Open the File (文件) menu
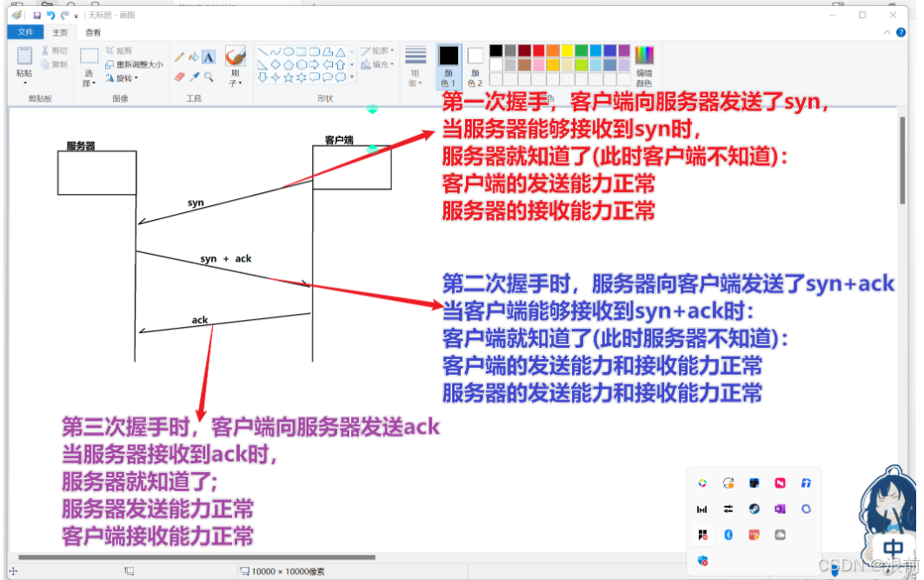The width and height of the screenshot is (924, 580). tap(25, 32)
